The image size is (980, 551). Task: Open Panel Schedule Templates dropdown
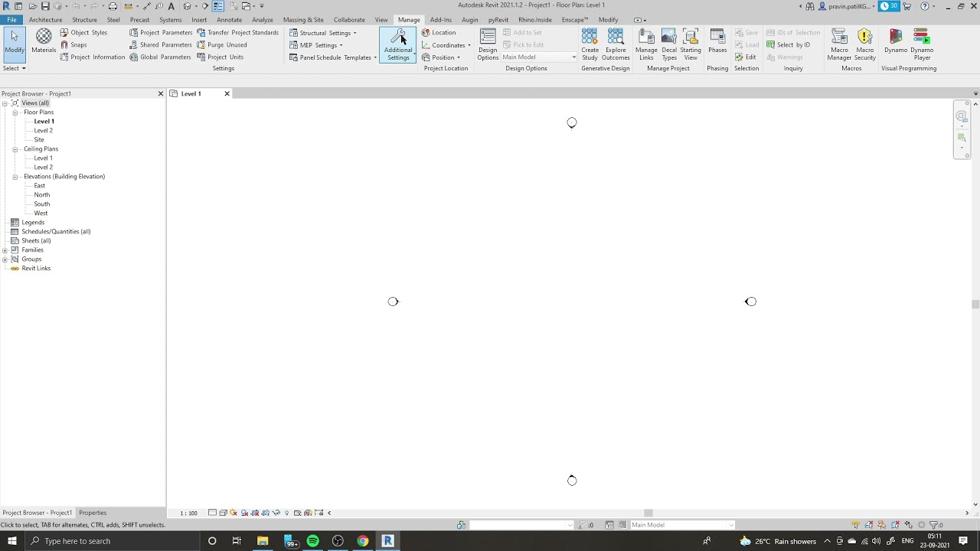(332, 57)
